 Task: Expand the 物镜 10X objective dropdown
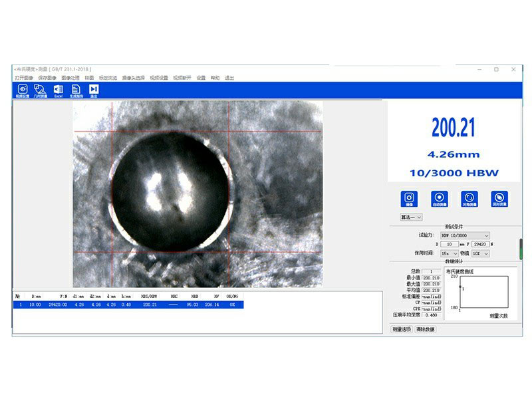pyautogui.click(x=481, y=253)
